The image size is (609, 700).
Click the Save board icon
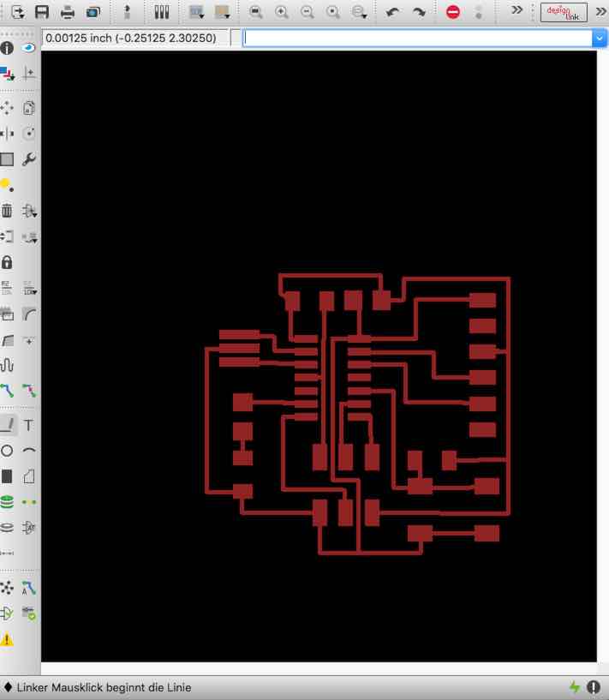[42, 12]
